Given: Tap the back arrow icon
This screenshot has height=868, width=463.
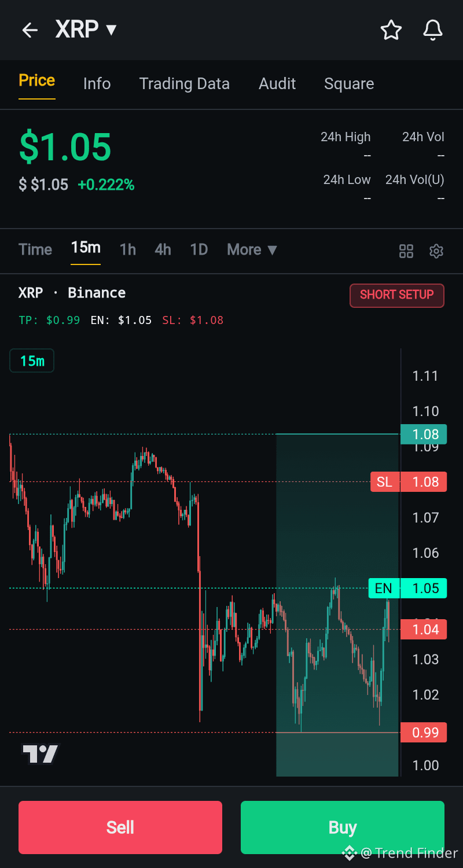Looking at the screenshot, I should (30, 30).
